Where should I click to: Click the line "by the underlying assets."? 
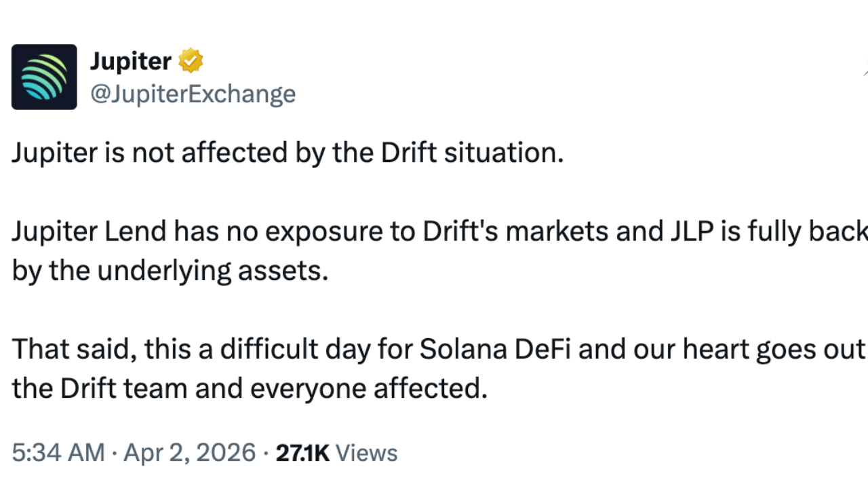pyautogui.click(x=170, y=271)
